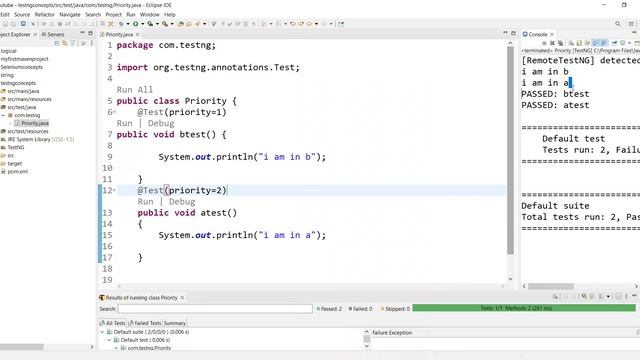Viewport: 640px width, 360px height.
Task: Toggle Console Word Wrap
Action: 587,43
